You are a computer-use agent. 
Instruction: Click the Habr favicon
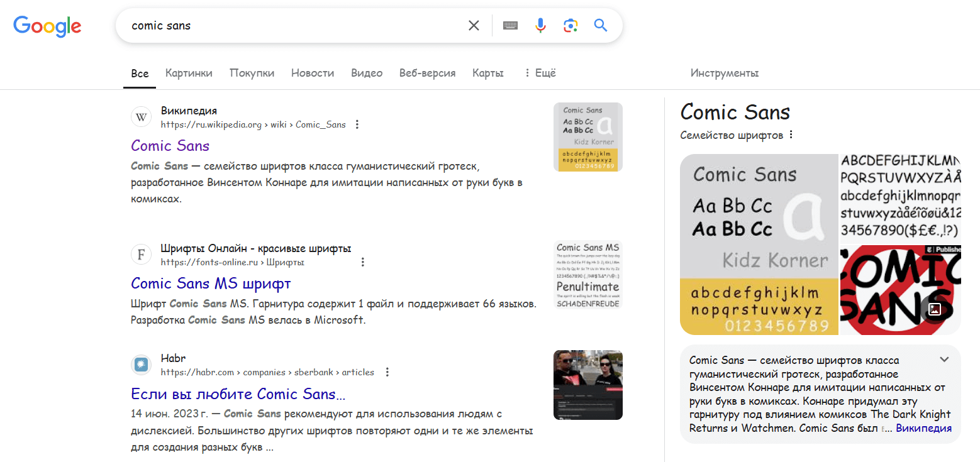click(x=142, y=365)
